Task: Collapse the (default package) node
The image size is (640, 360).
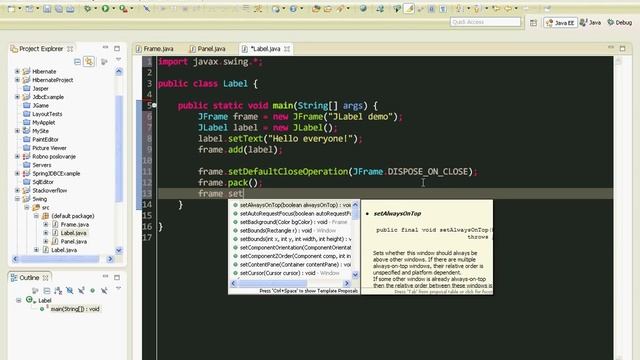Action: pos(36,216)
